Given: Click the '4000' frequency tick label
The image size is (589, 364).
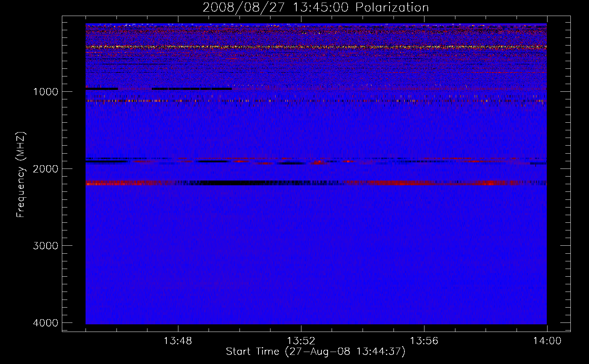Looking at the screenshot, I should [46, 323].
